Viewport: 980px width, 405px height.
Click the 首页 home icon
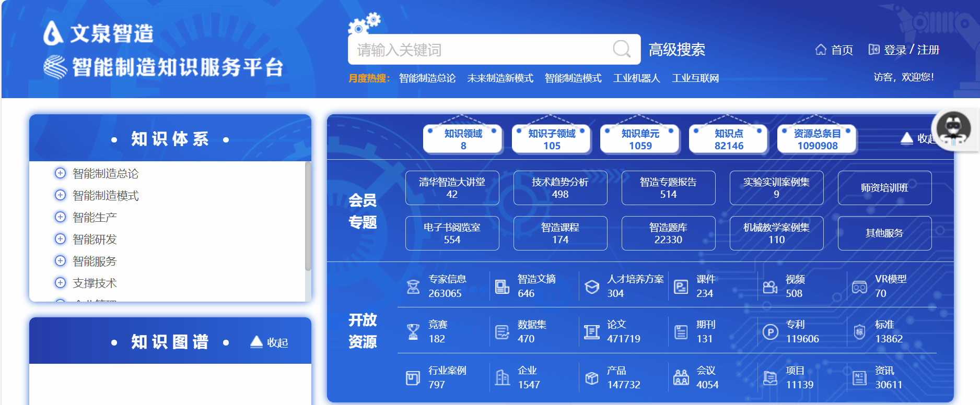[x=821, y=50]
